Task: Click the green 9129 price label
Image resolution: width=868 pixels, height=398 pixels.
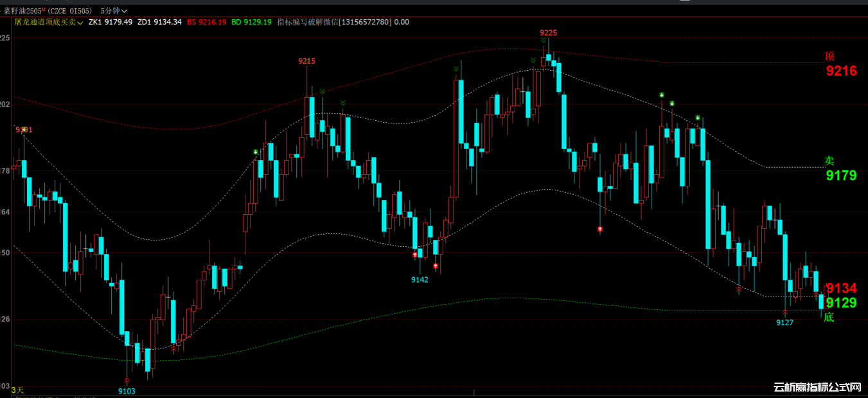Action: click(841, 303)
